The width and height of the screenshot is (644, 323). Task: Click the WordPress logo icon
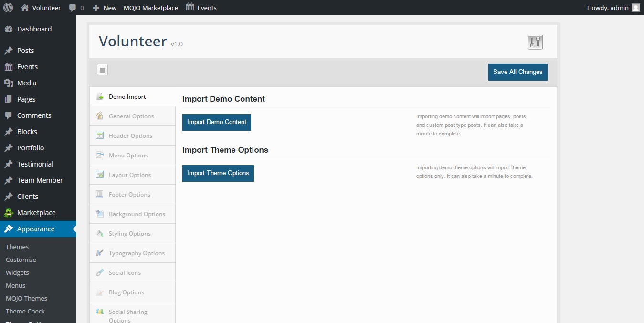point(8,8)
